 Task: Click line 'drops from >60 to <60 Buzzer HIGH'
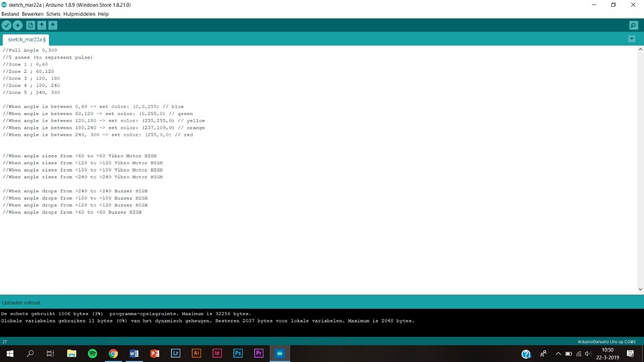[x=72, y=212]
